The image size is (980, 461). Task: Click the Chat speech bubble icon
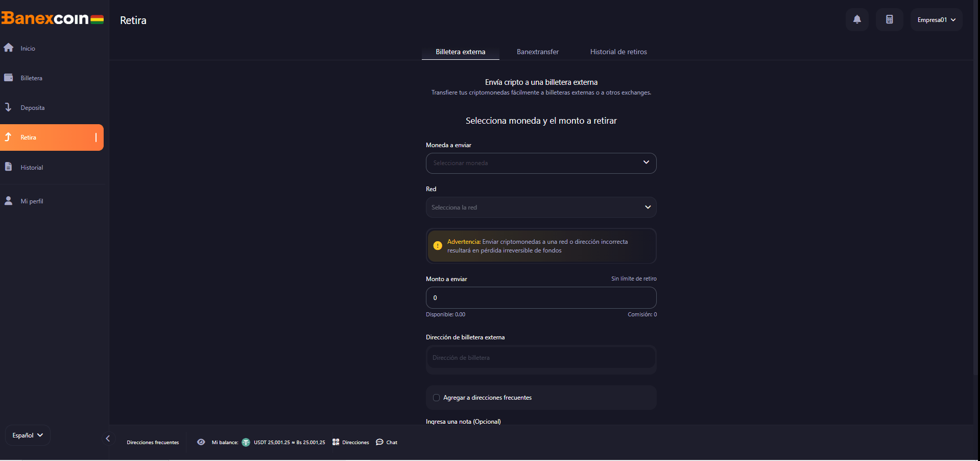point(379,442)
